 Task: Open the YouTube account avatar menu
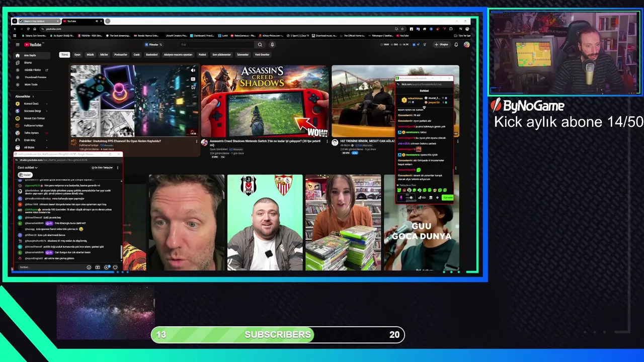466,45
